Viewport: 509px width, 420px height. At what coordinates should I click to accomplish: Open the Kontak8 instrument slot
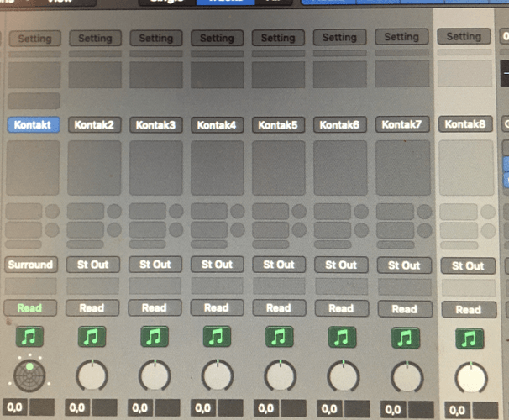(465, 124)
